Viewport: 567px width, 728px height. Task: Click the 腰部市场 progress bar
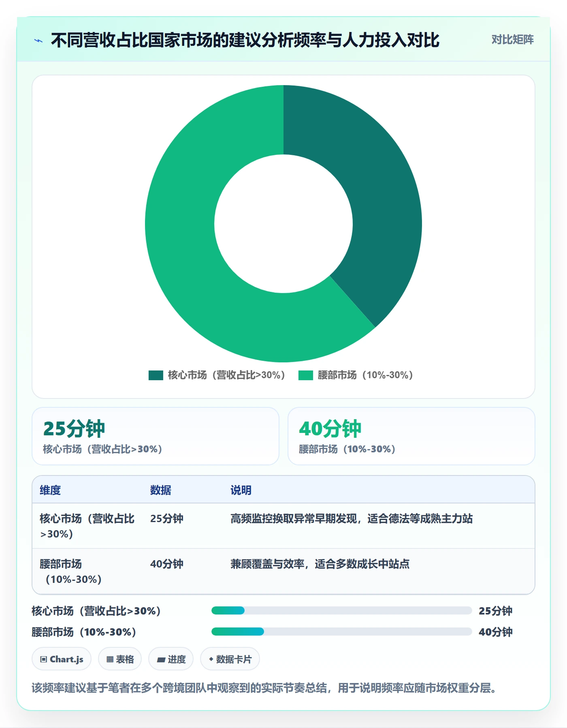(x=342, y=632)
